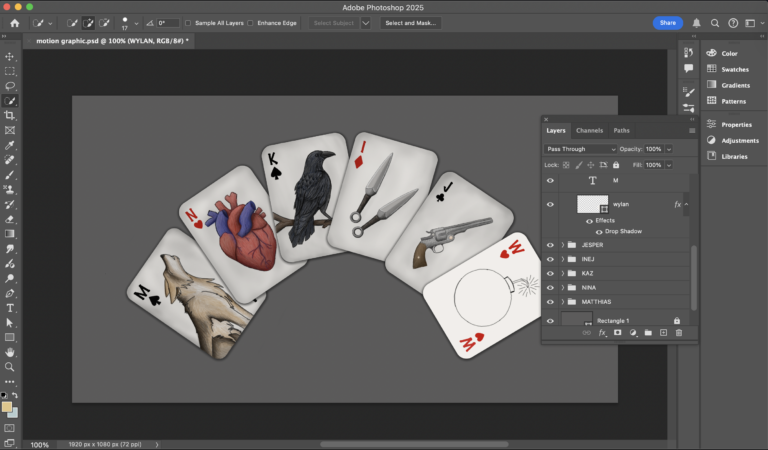The width and height of the screenshot is (768, 450).
Task: Select the Zoom tool in the toolbar
Action: (x=10, y=367)
